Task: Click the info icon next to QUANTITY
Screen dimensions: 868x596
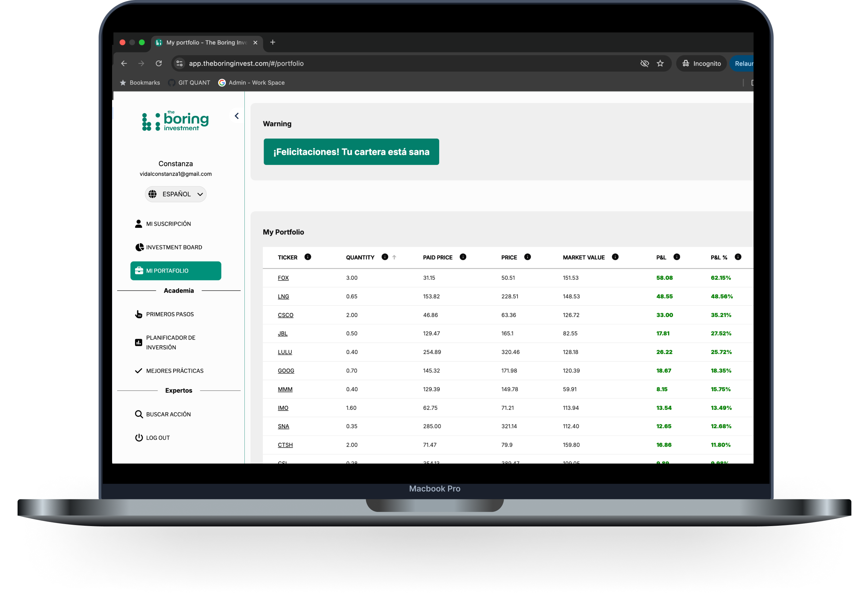Action: point(385,257)
